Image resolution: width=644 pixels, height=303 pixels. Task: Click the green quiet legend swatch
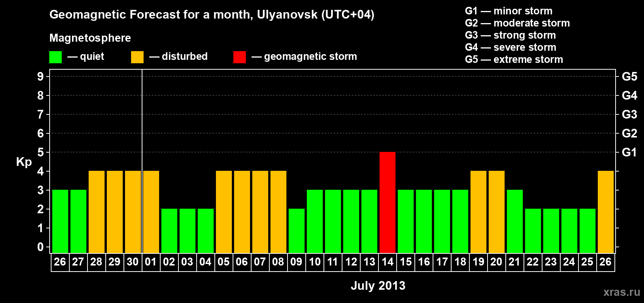56,57
